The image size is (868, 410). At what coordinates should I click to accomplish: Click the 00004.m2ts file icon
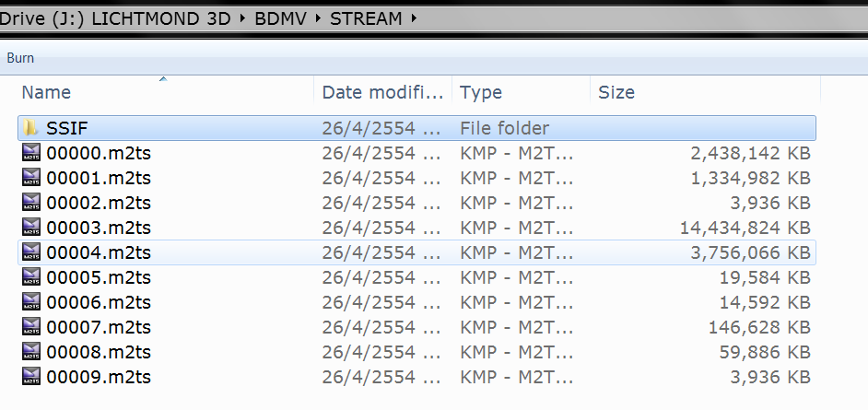pos(31,252)
